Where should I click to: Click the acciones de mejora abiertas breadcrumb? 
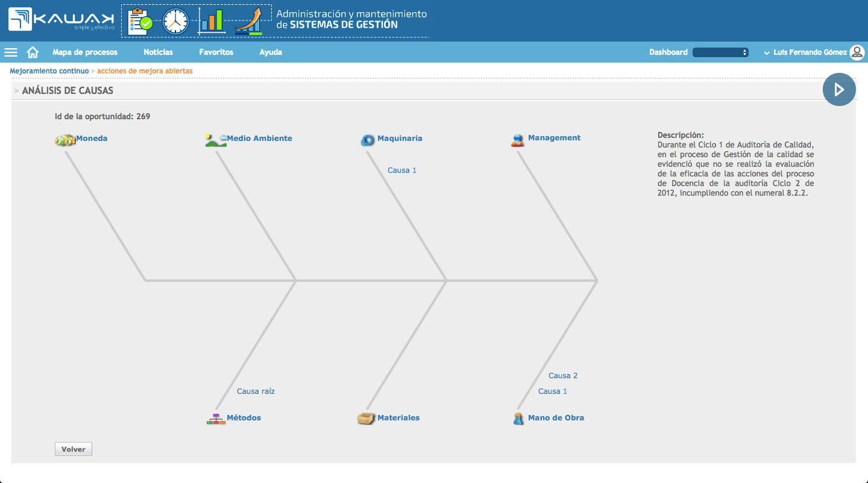coord(145,71)
